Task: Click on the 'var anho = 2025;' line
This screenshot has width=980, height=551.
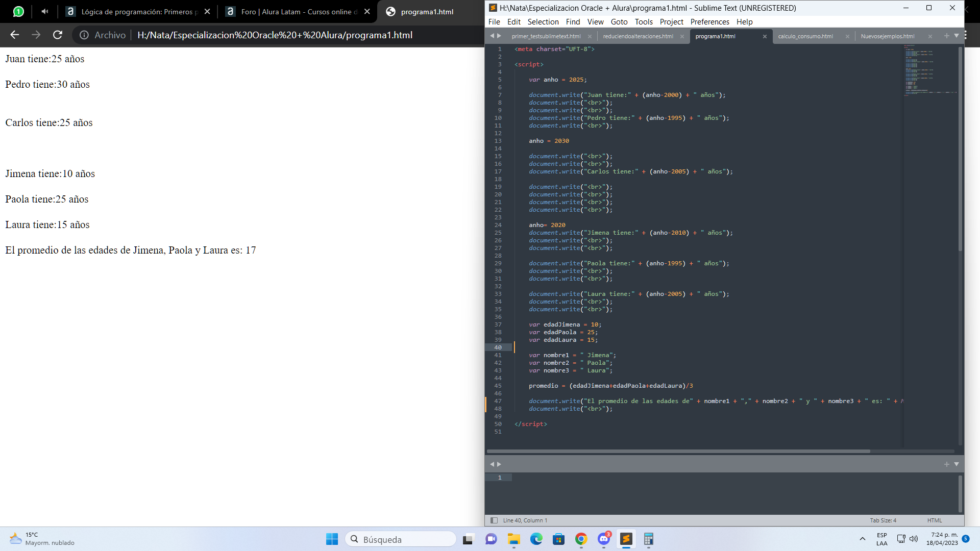Action: 557,80
